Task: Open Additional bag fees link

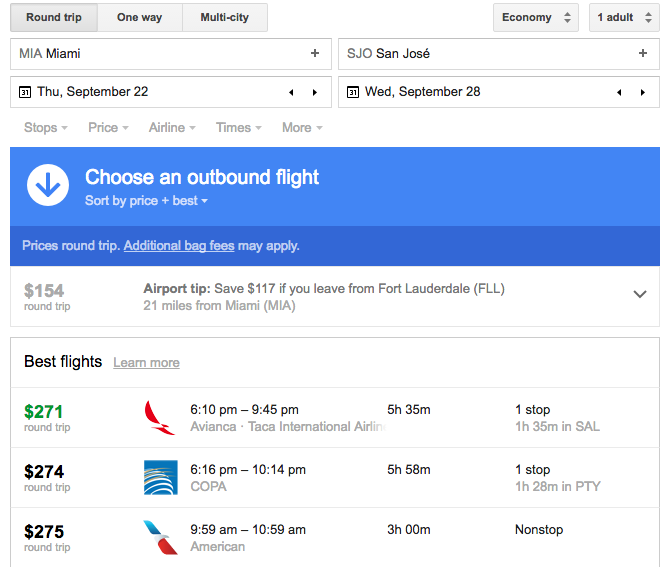Action: coord(179,246)
